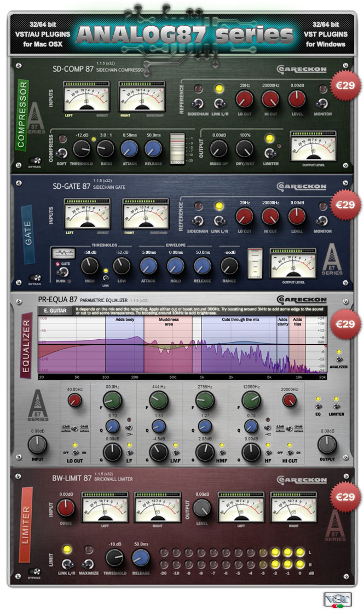This screenshot has height=614, width=364.
Task: Click the BW-LIMIT 87 €29 price badge
Action: (x=345, y=497)
